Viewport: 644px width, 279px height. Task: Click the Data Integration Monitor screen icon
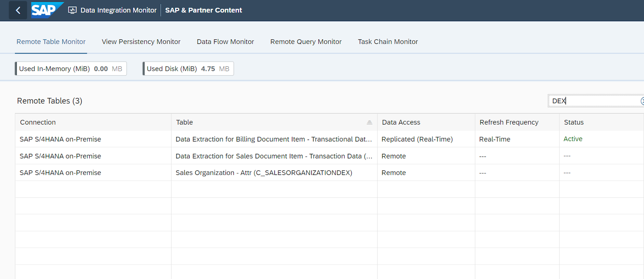pos(72,10)
